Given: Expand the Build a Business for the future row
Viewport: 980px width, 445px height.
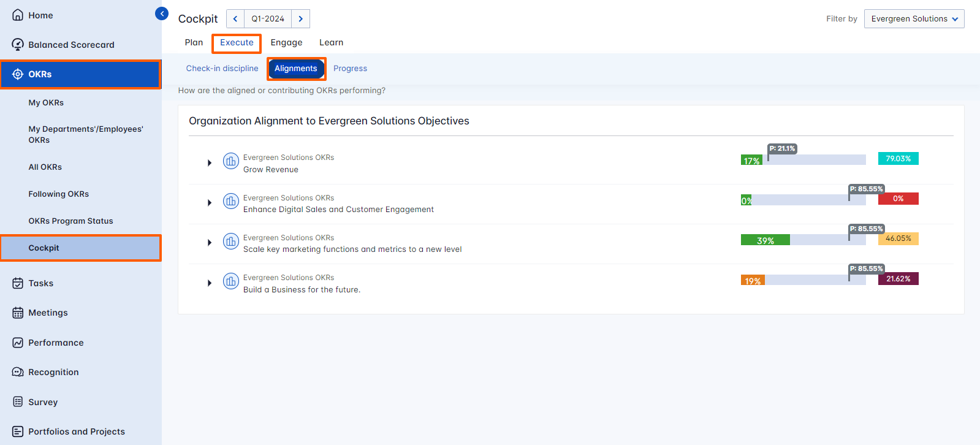Looking at the screenshot, I should (210, 283).
